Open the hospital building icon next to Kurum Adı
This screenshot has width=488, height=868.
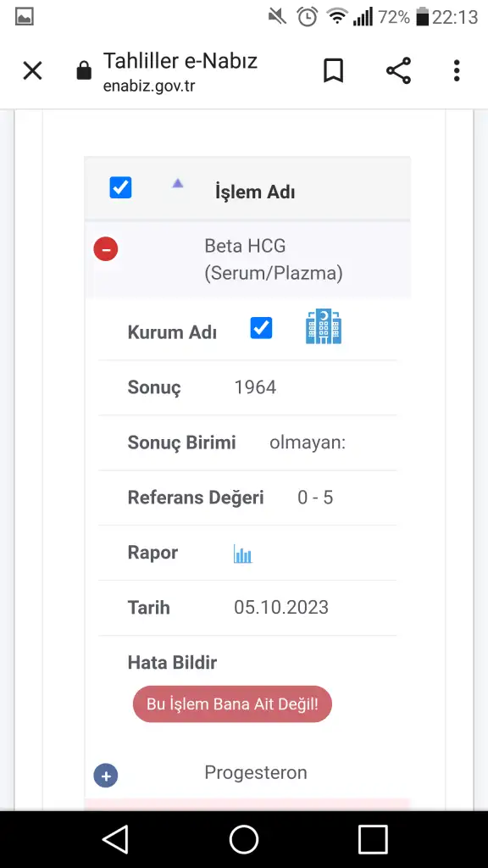[323, 326]
